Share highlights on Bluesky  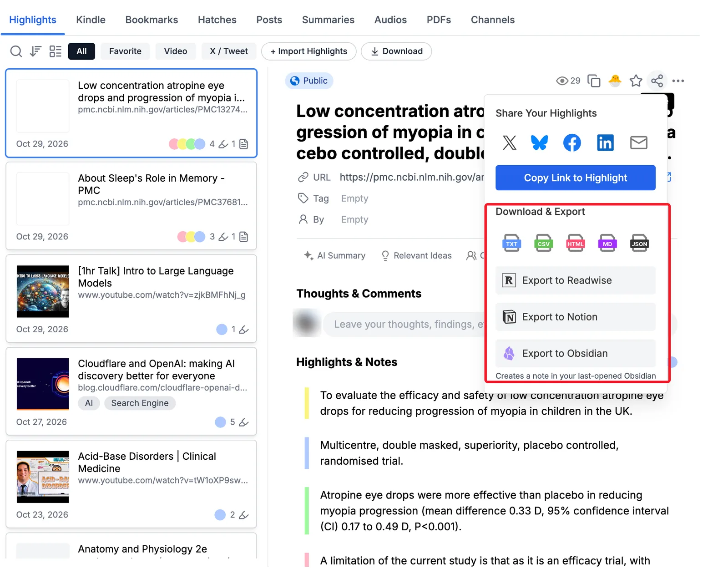tap(540, 142)
